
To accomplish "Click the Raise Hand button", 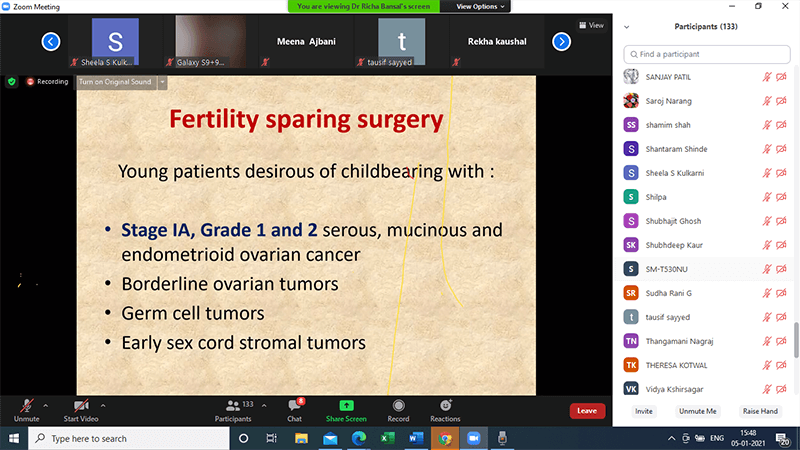I will point(759,411).
